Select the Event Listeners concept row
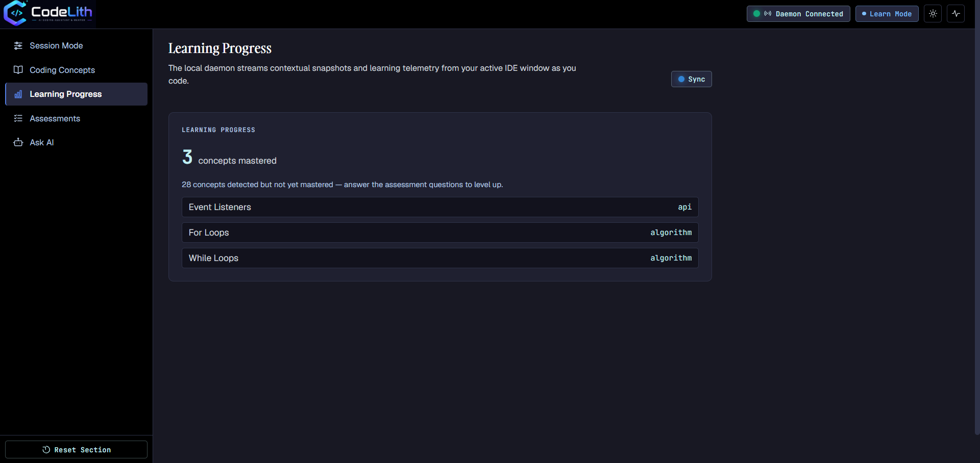This screenshot has height=463, width=980. tap(440, 207)
